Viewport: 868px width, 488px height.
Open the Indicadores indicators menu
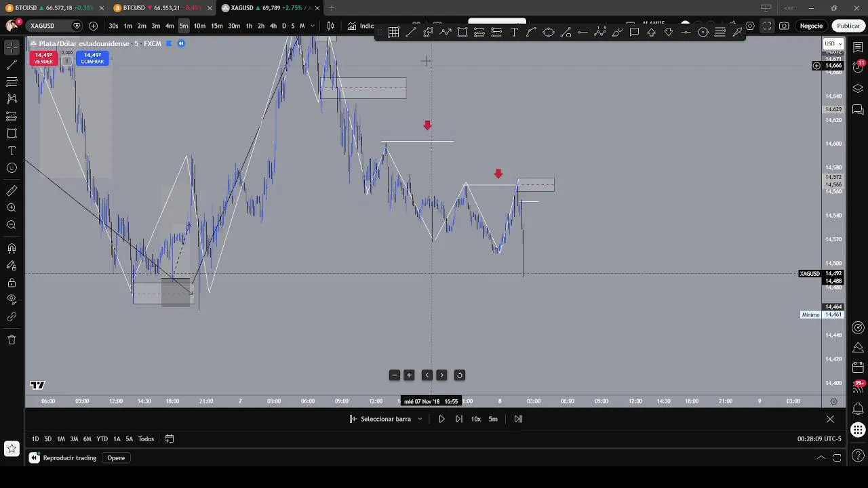click(361, 26)
